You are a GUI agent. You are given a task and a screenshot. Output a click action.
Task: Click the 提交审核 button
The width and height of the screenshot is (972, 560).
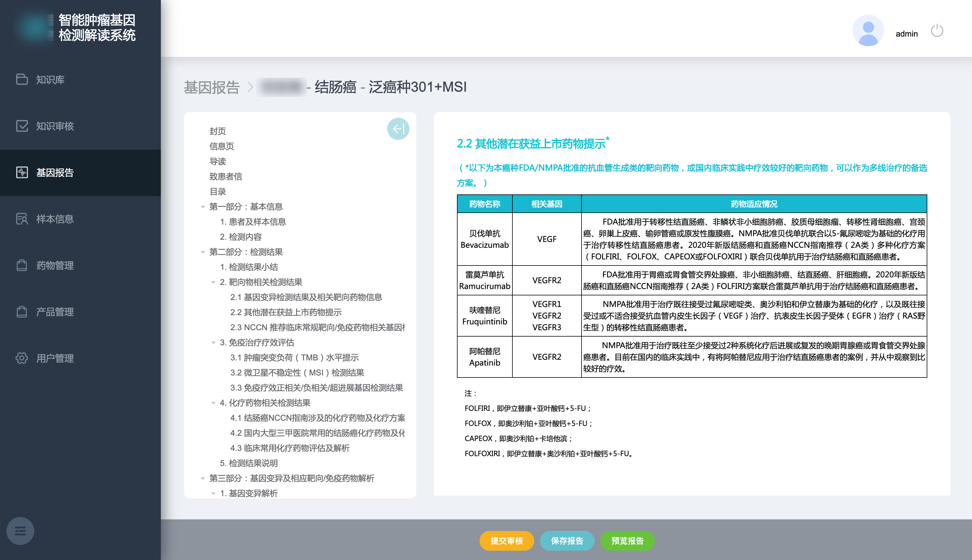tap(506, 541)
